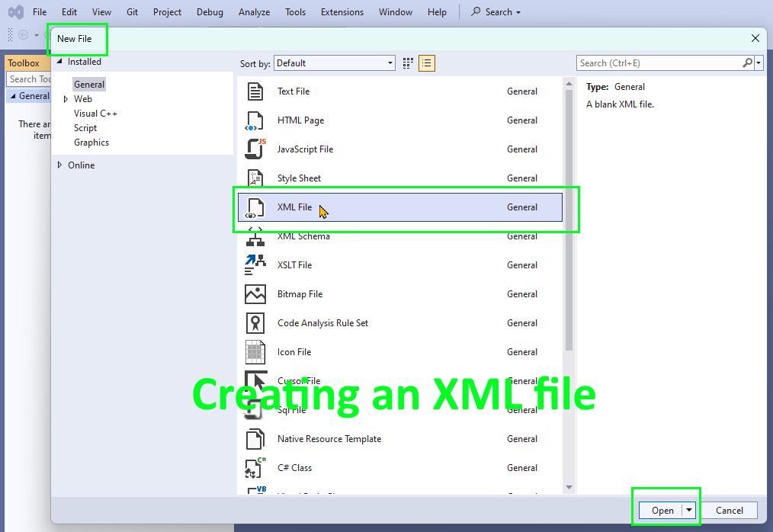
Task: Select the Style Sheet template icon
Action: click(255, 178)
